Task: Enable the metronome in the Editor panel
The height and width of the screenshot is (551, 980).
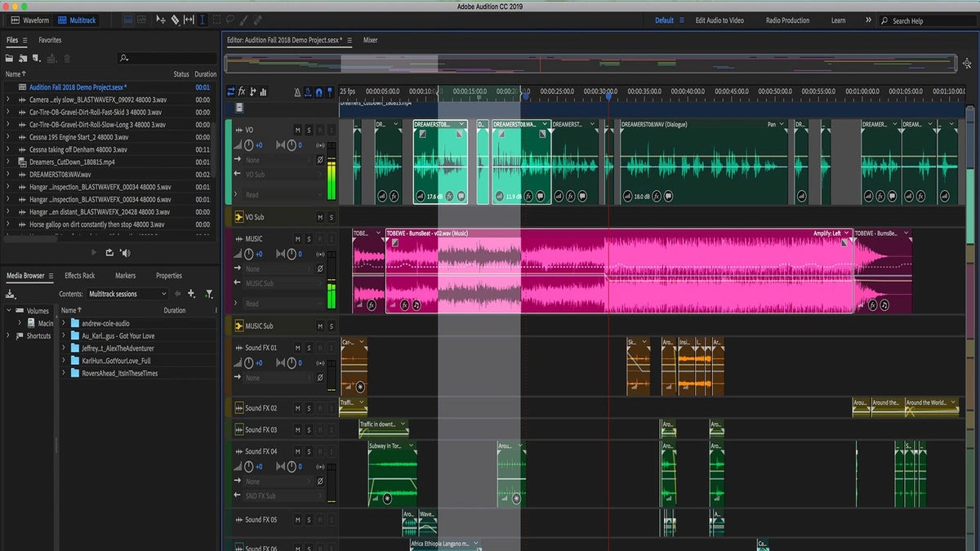Action: (x=297, y=92)
